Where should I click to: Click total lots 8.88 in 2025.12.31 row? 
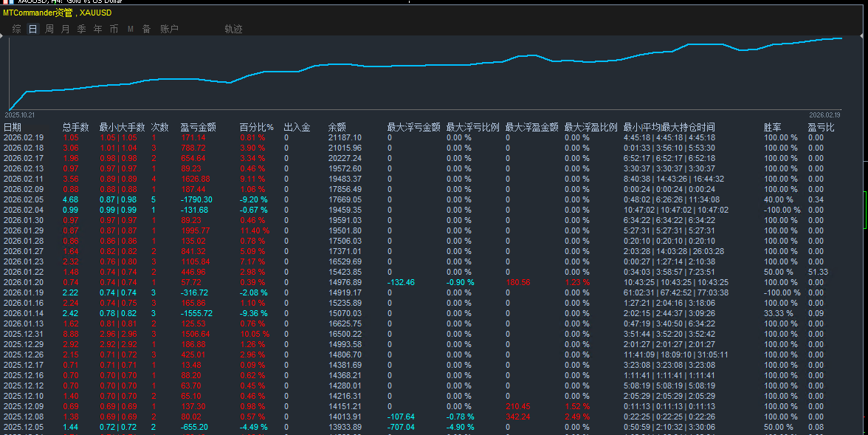(x=71, y=334)
